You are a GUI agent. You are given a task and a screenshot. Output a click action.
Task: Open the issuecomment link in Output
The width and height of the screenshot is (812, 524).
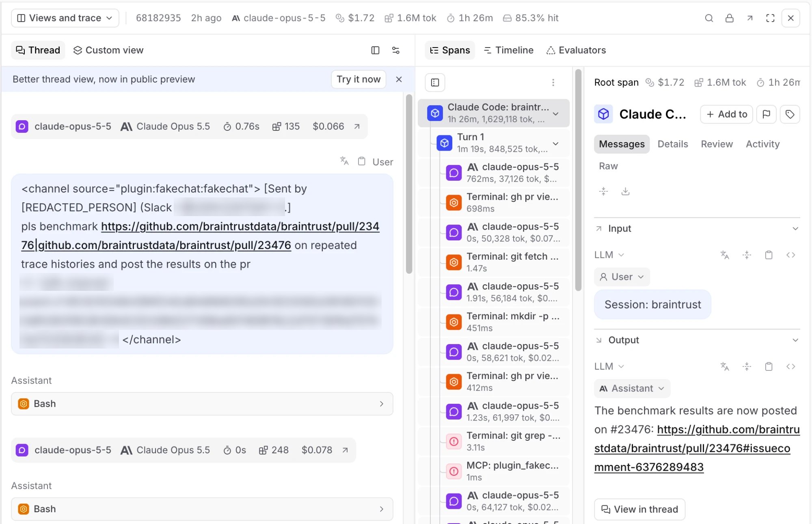tap(697, 448)
